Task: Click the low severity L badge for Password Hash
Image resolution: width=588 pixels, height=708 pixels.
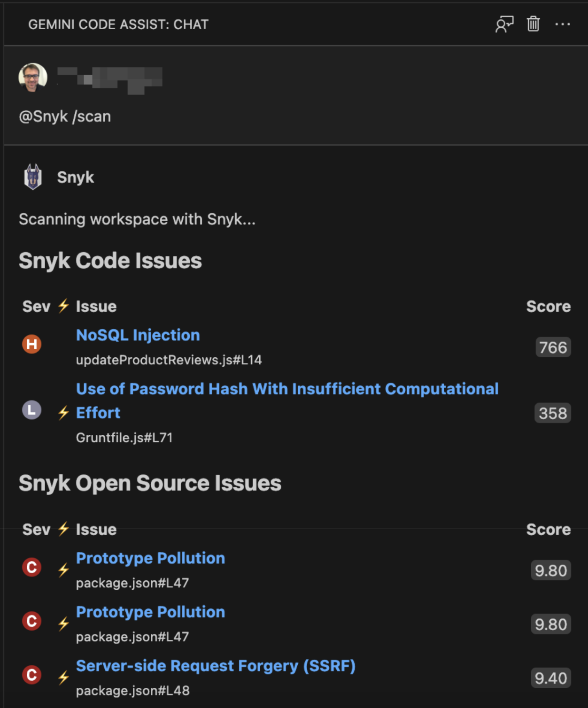Action: (32, 410)
